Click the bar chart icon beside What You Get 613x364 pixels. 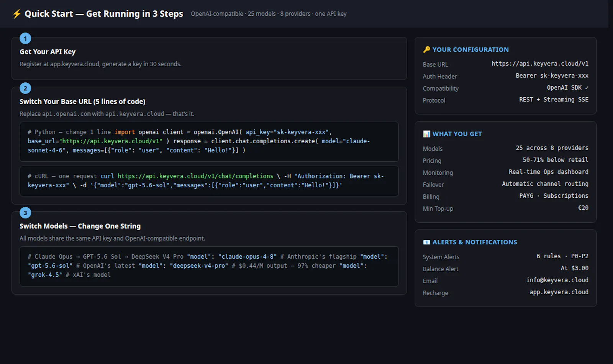(x=426, y=134)
